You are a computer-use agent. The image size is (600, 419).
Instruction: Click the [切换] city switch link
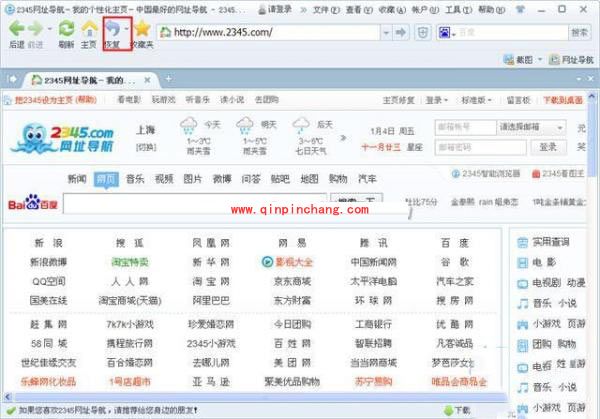[x=146, y=147]
